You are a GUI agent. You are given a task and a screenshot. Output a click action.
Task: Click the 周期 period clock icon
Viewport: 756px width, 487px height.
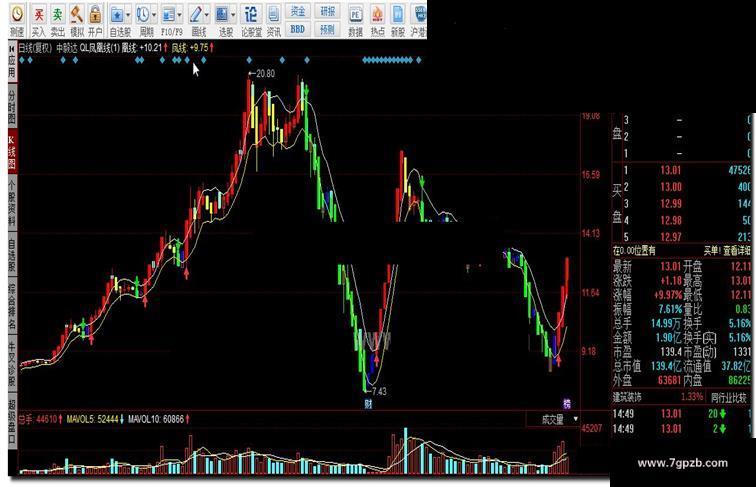click(x=143, y=15)
